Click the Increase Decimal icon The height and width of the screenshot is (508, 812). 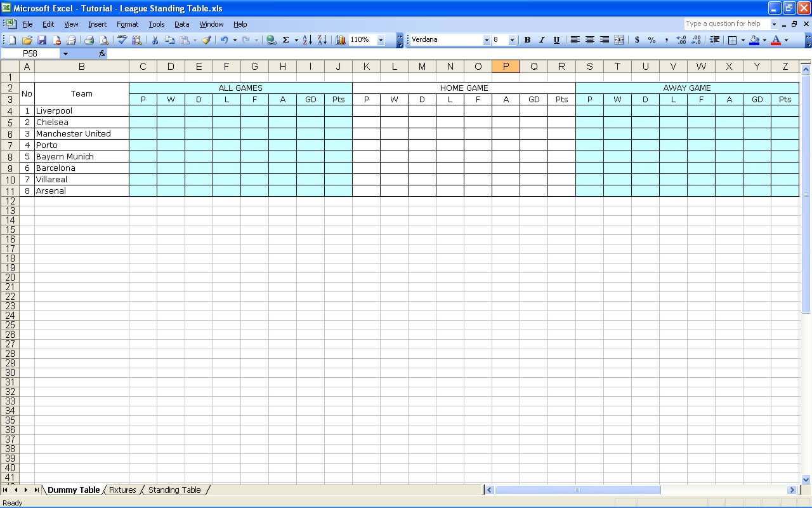click(681, 40)
